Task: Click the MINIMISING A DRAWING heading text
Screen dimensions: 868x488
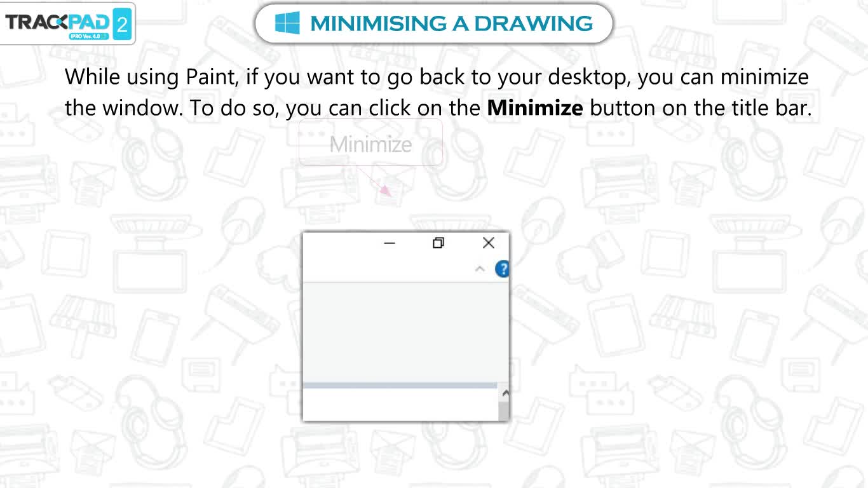Action: tap(451, 24)
